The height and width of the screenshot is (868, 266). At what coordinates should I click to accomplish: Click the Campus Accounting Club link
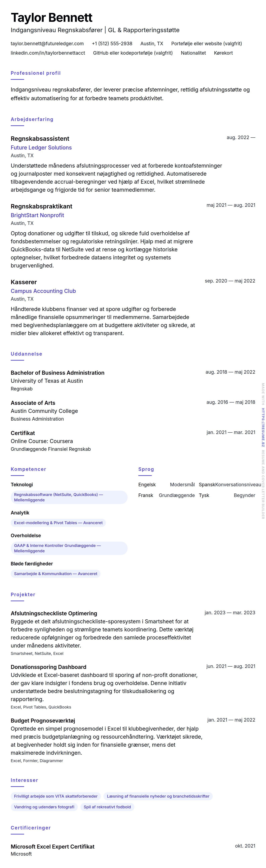43,291
